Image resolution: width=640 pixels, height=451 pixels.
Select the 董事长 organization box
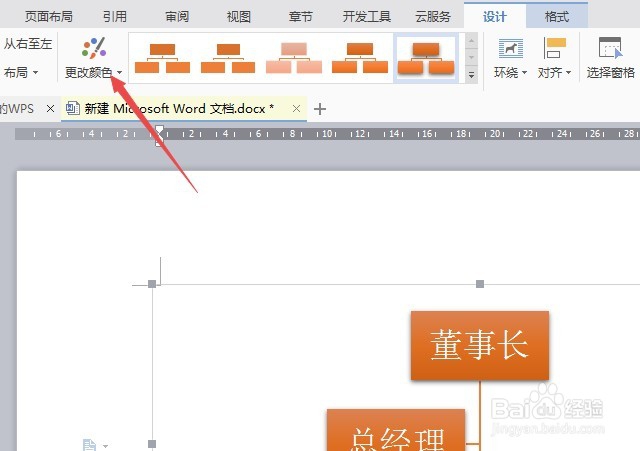[x=480, y=345]
